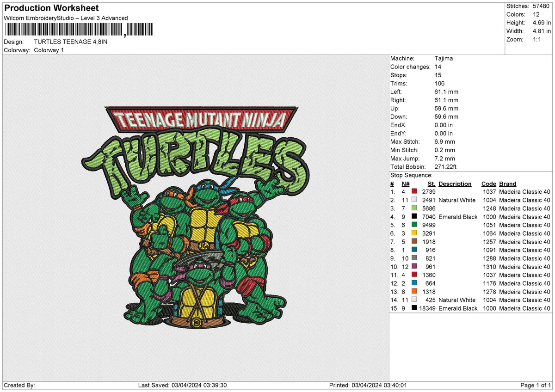Click design name 'TURTLES TEENAGE 4,8IN'
The image size is (555, 392).
point(71,42)
